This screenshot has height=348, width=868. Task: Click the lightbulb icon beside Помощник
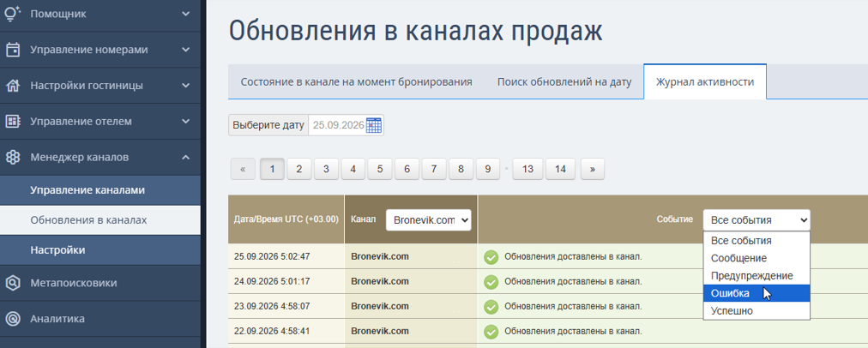[13, 13]
